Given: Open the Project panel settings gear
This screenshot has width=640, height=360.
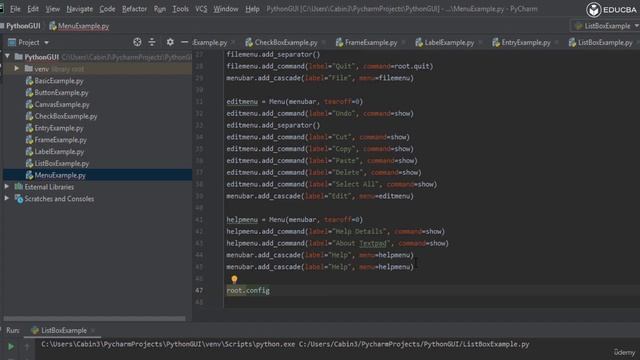Looking at the screenshot, I should [170, 42].
